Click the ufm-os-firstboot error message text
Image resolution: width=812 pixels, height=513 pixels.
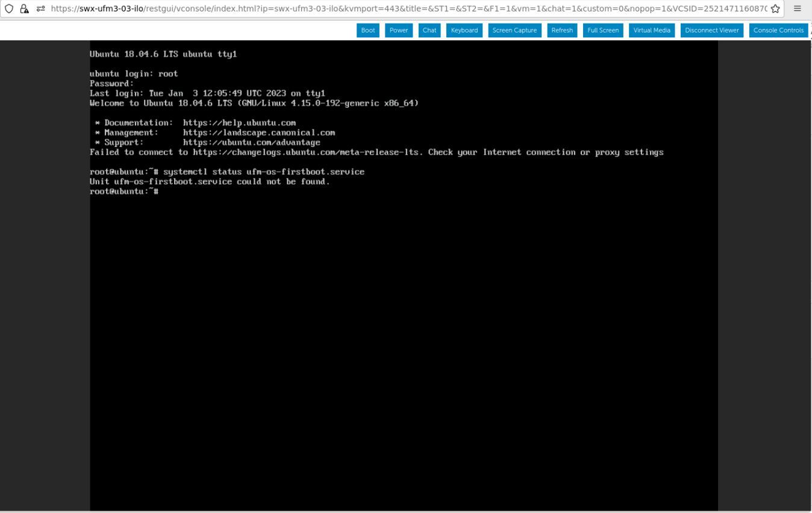[x=210, y=181]
